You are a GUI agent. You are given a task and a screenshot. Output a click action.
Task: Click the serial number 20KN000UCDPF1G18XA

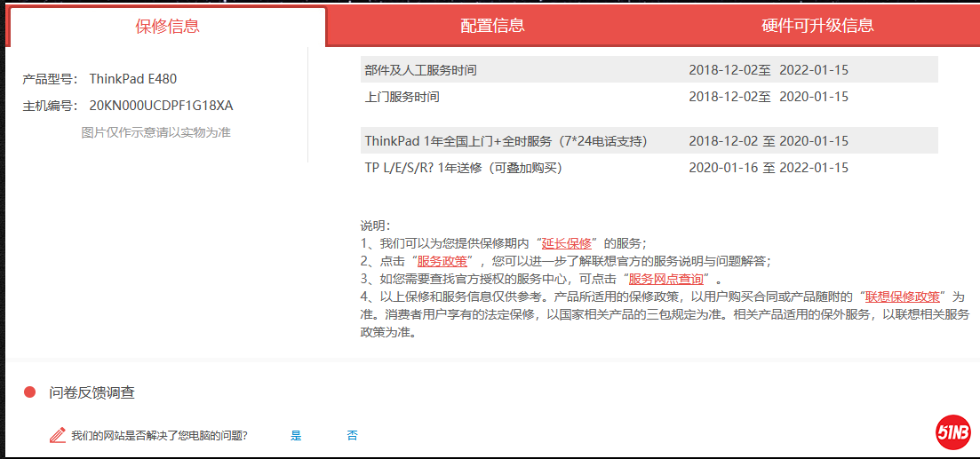click(161, 106)
